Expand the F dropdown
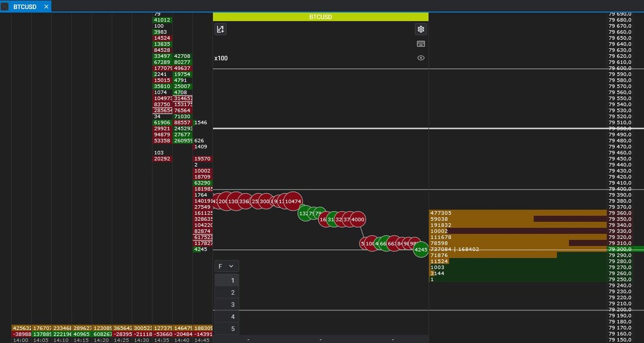The image size is (644, 343). 226,266
